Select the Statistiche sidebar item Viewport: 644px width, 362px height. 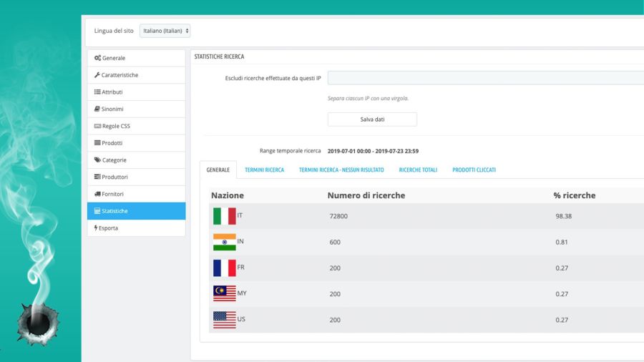tap(136, 211)
